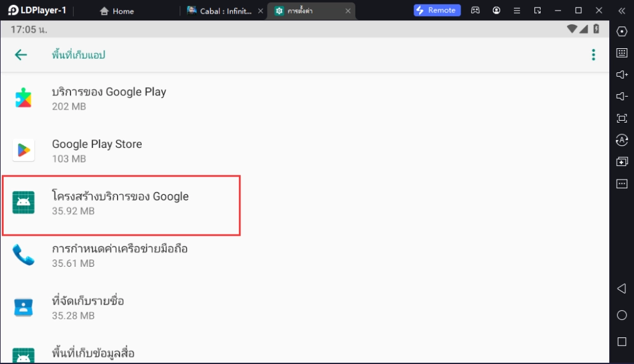Open the three-dot overflow menu

(593, 54)
